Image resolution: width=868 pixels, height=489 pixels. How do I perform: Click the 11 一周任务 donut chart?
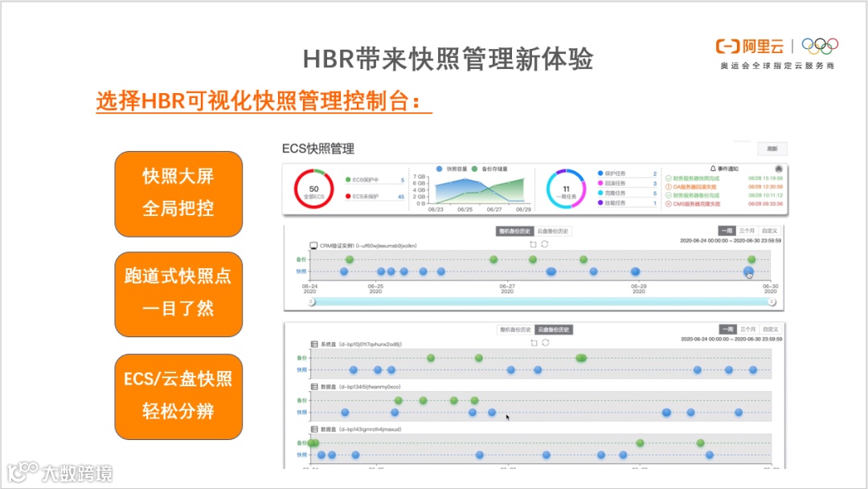coord(566,189)
